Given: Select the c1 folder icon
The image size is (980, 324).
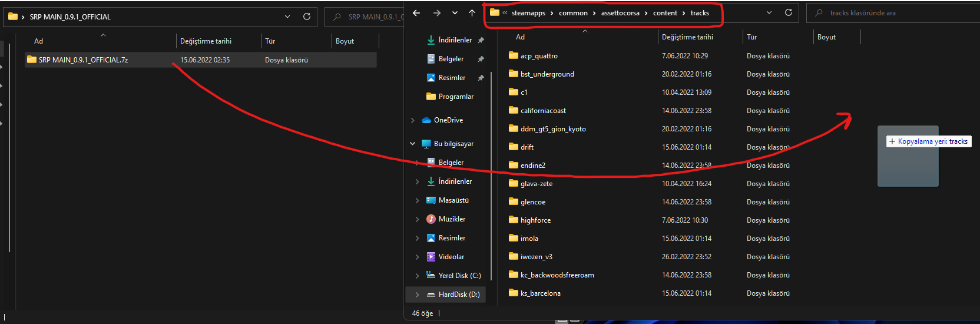Looking at the screenshot, I should [514, 92].
